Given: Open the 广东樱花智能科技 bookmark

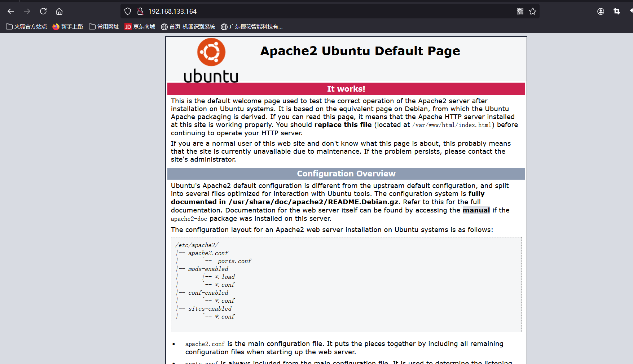Looking at the screenshot, I should coord(252,27).
